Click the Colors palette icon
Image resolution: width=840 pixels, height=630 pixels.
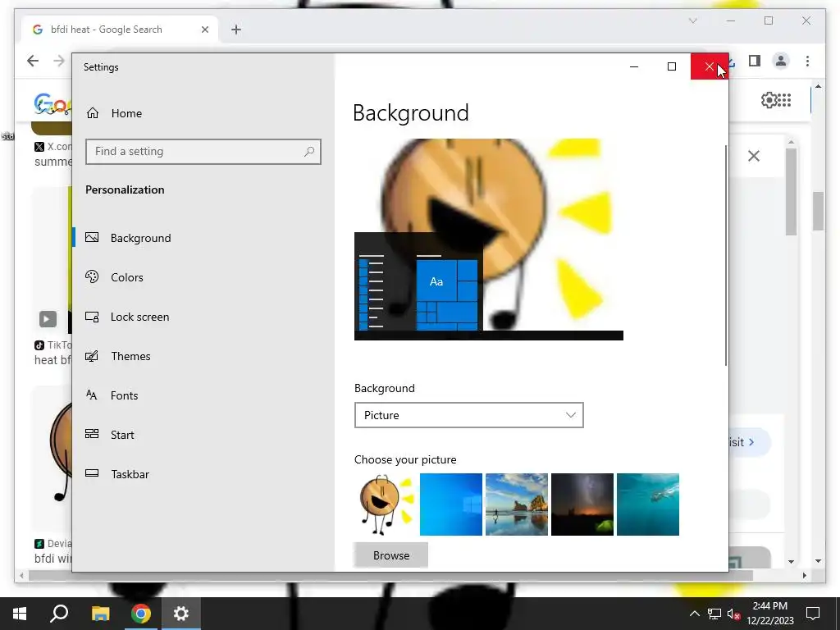point(92,276)
